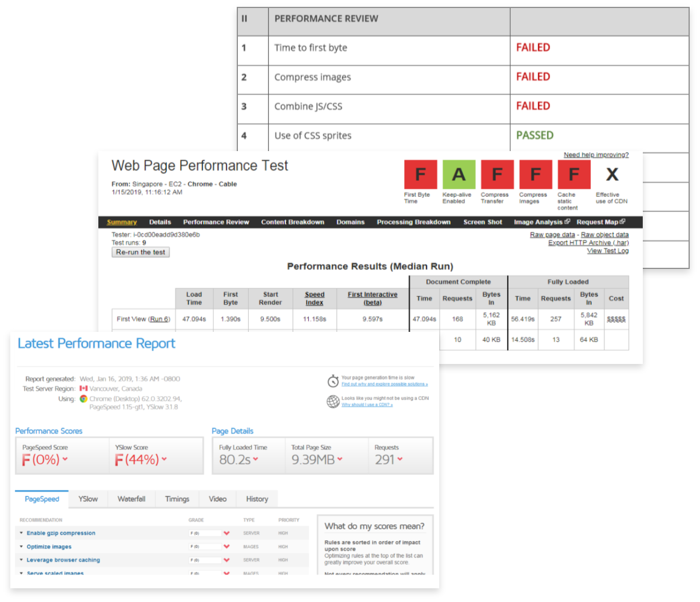Click the Effective use of CDN X icon
Viewport: 700px width, 602px height.
612,175
